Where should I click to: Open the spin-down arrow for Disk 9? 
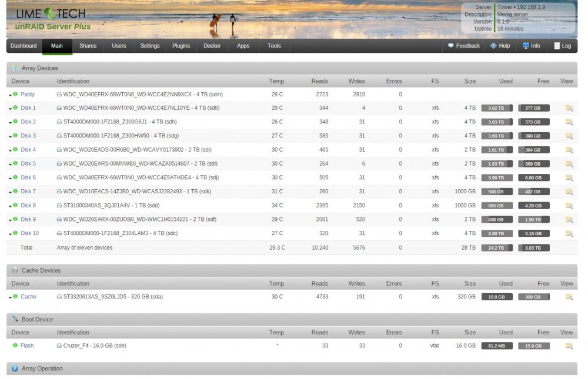[x=10, y=220]
